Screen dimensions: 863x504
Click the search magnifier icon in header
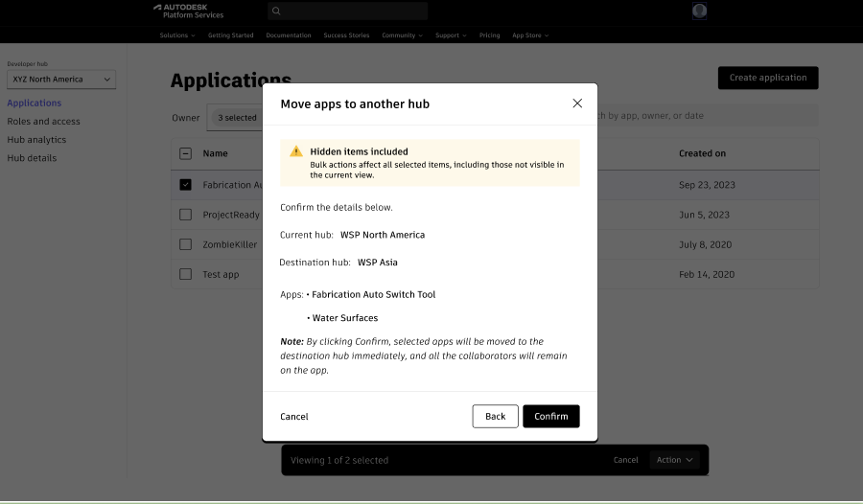[276, 11]
